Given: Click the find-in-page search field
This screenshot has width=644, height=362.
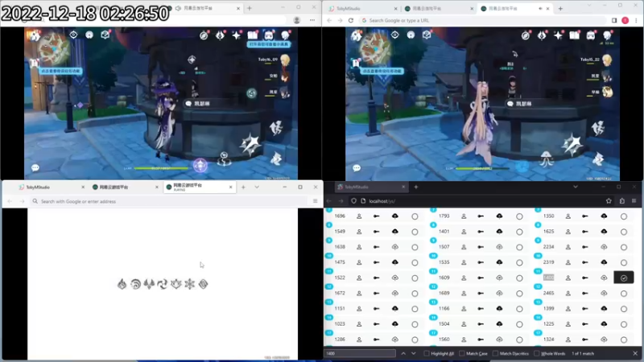Looking at the screenshot, I should (x=360, y=353).
